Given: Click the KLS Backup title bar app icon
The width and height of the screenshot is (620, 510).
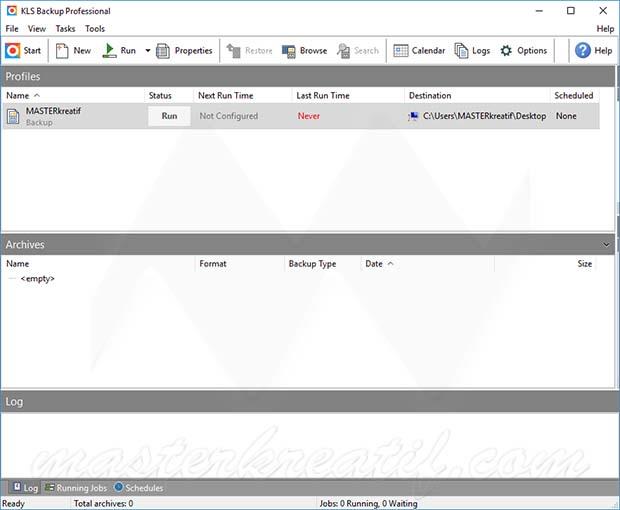Looking at the screenshot, I should tap(12, 11).
